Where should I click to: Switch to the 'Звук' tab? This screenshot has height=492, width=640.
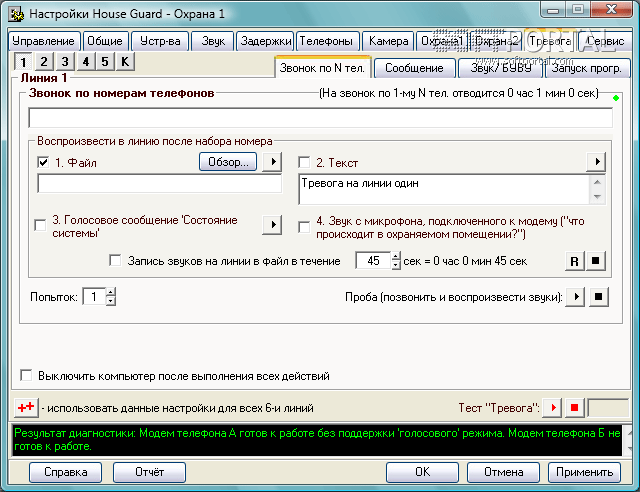coord(213,41)
